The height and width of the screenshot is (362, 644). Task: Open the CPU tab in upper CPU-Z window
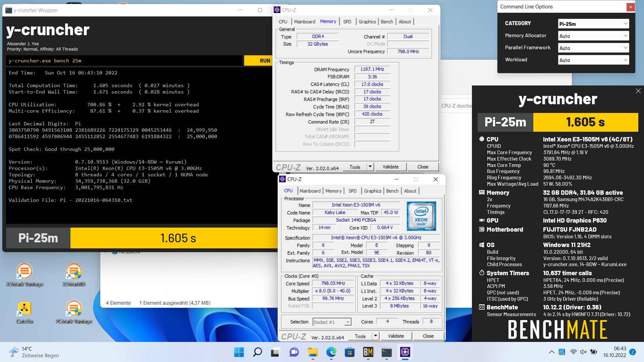click(283, 21)
